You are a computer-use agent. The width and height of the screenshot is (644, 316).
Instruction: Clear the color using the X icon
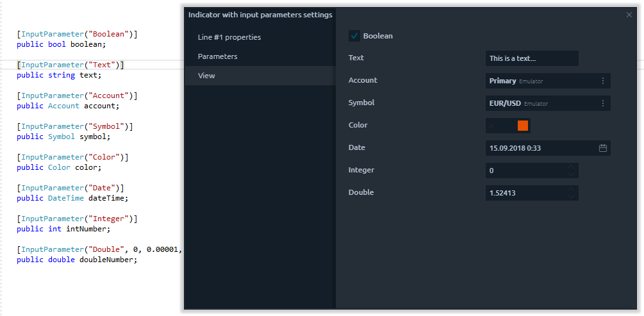tap(492, 126)
